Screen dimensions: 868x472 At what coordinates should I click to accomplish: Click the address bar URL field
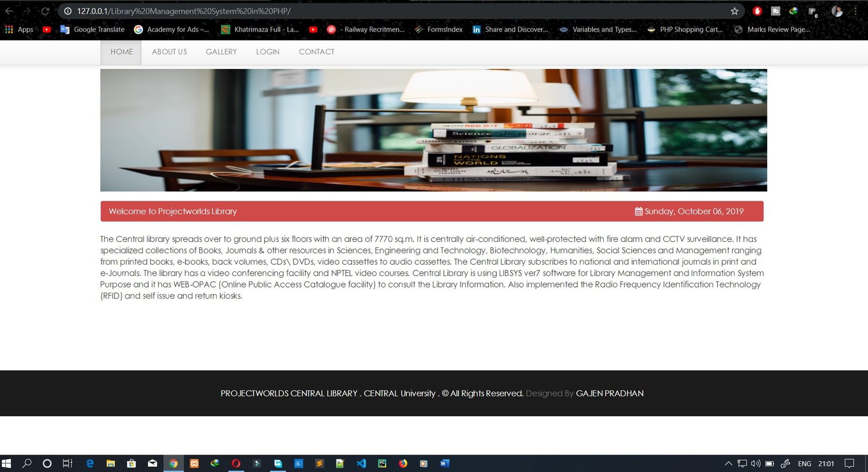380,11
